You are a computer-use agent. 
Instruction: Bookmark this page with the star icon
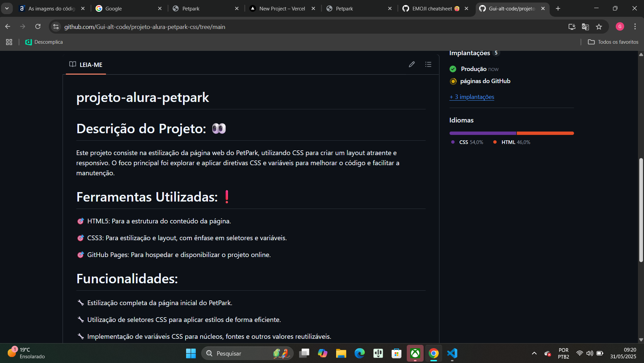[x=599, y=27]
